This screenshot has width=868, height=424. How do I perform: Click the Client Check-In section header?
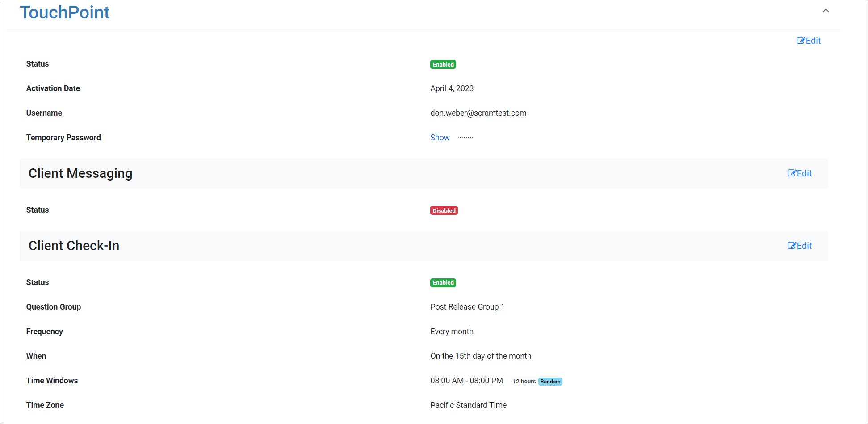[74, 246]
